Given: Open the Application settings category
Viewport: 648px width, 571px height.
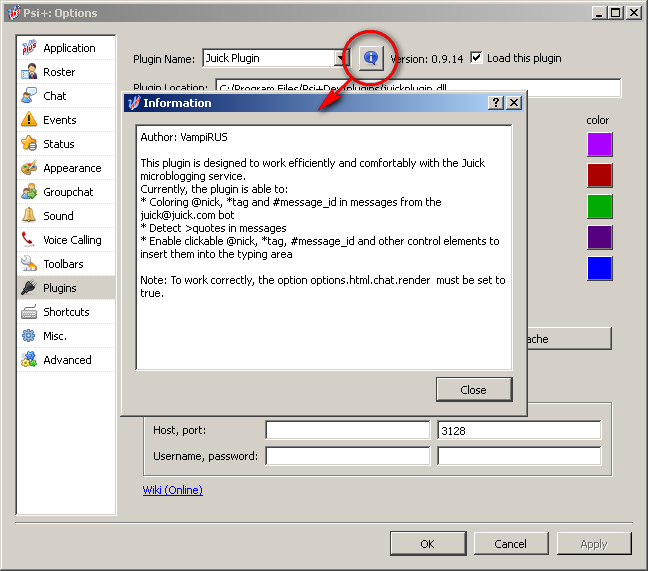Looking at the screenshot, I should (x=68, y=48).
